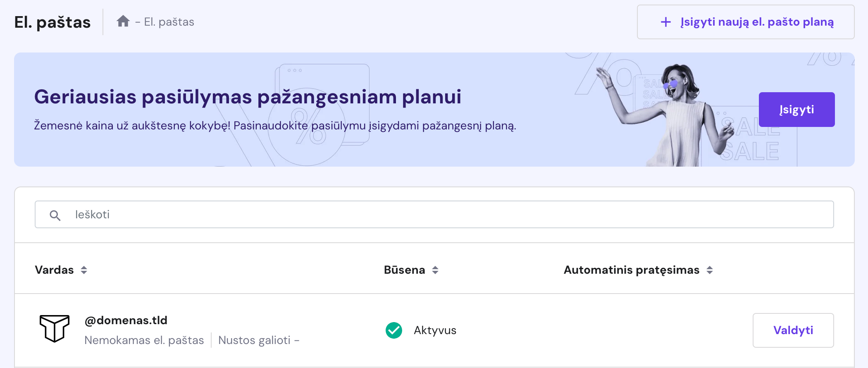Click the sale banner woman image
868x368 pixels.
pos(670,116)
